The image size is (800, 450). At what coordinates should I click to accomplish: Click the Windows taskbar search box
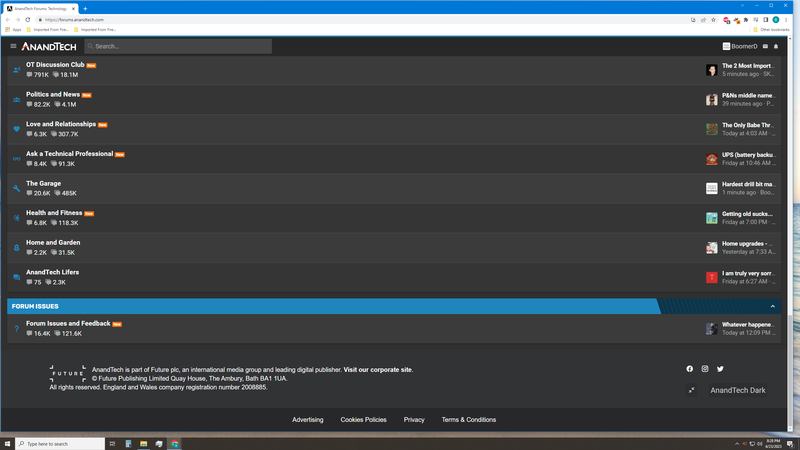[x=60, y=444]
